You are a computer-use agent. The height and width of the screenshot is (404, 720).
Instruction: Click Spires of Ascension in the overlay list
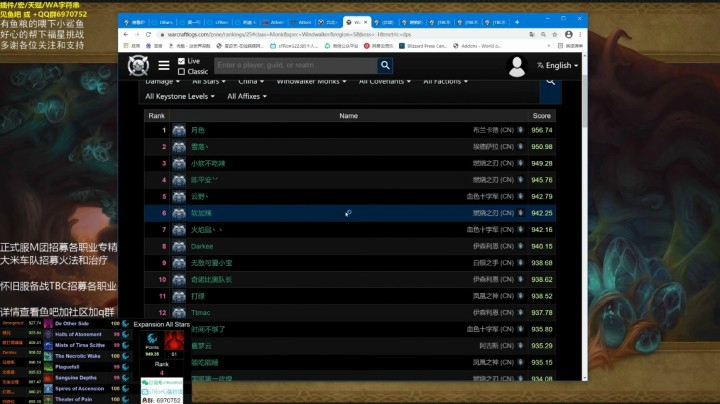coord(79,388)
